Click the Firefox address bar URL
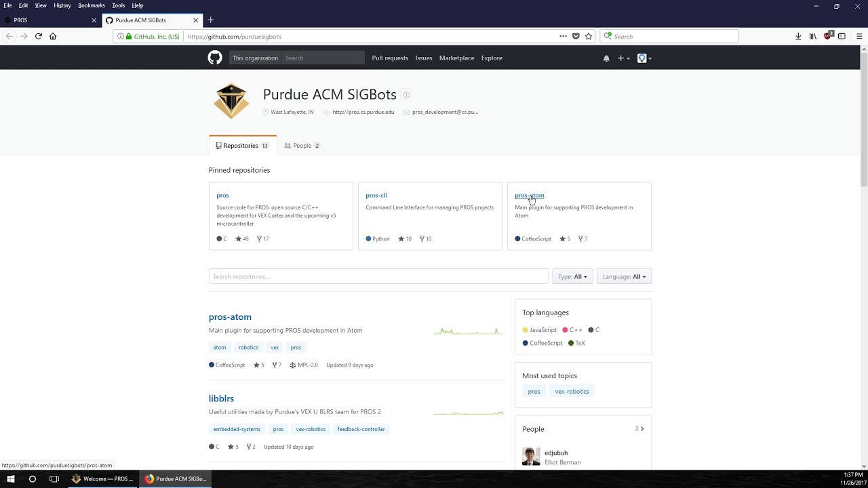 (x=234, y=37)
